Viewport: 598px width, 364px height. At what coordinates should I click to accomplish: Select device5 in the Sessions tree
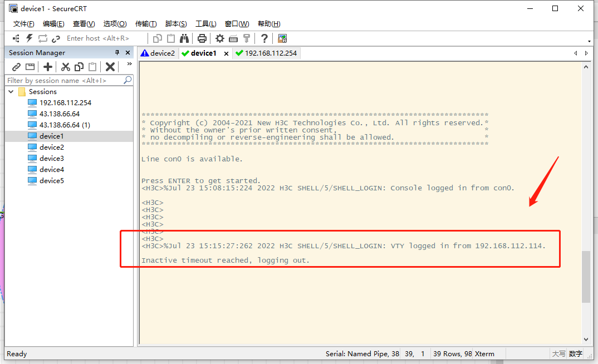tap(51, 180)
